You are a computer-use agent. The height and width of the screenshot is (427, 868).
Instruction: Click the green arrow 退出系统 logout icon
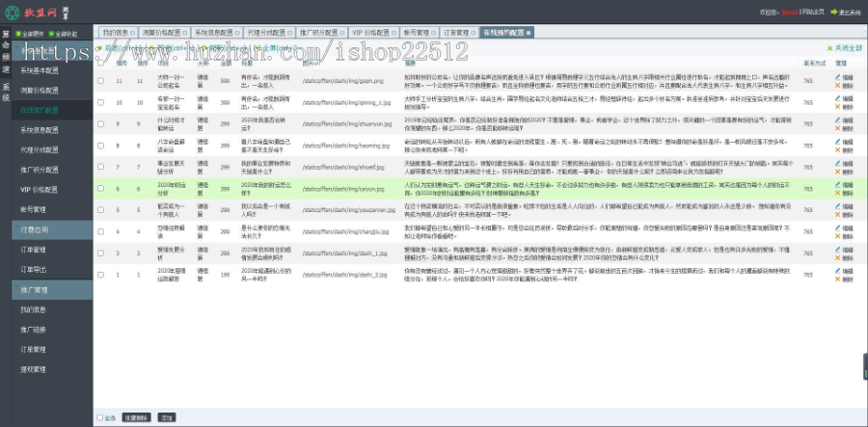pyautogui.click(x=833, y=12)
